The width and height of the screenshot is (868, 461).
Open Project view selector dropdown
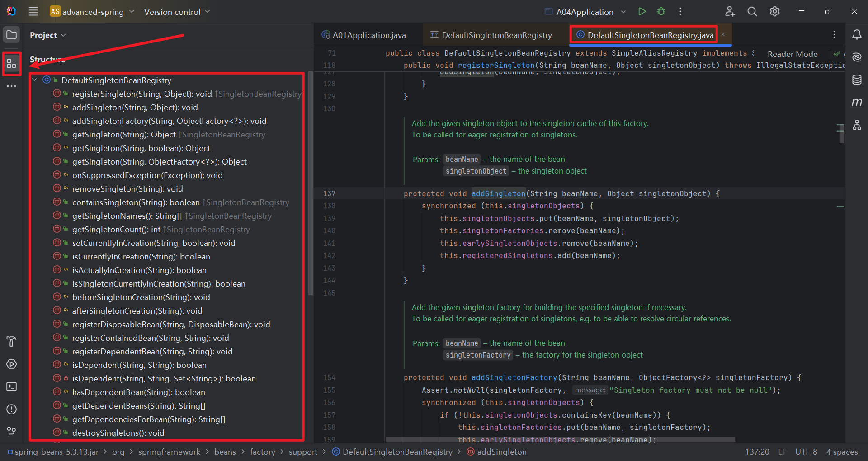click(x=48, y=35)
